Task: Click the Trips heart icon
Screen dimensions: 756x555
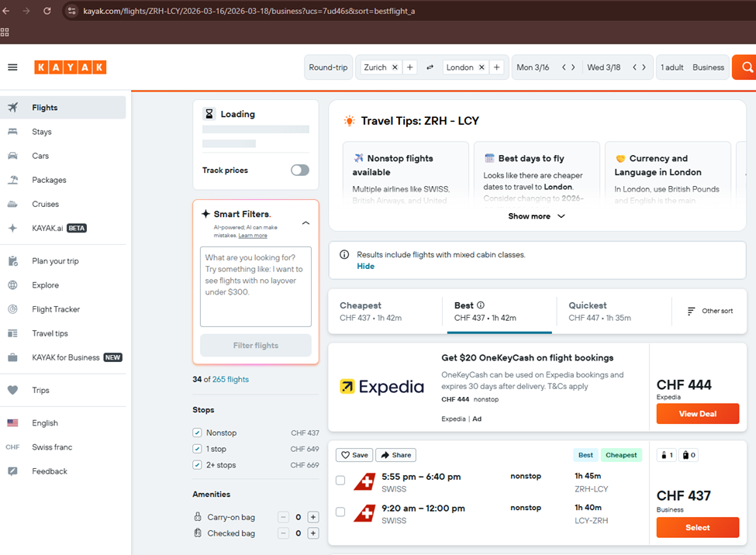Action: [13, 390]
